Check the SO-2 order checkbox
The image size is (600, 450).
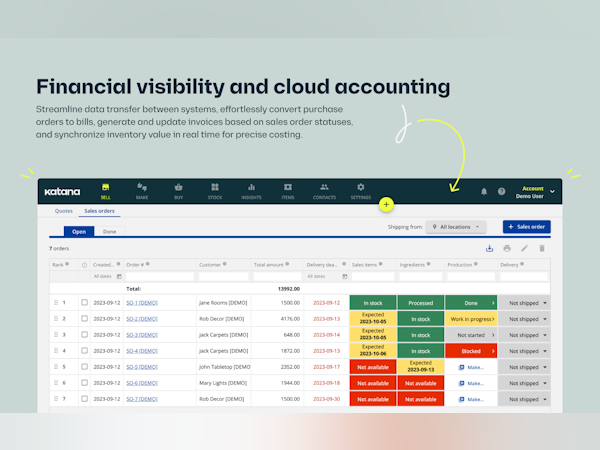[x=84, y=319]
